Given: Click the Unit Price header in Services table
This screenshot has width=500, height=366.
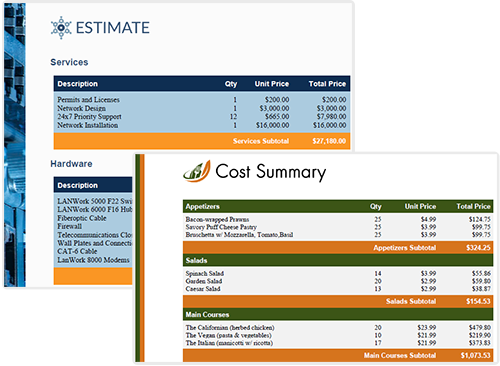Looking at the screenshot, I should pyautogui.click(x=272, y=84).
